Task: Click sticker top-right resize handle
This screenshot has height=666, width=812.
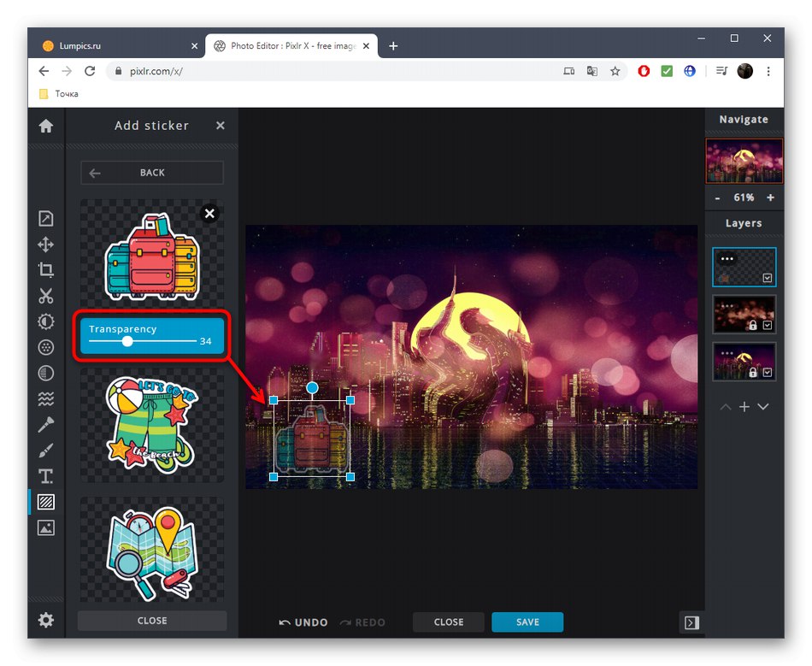Action: tap(350, 400)
